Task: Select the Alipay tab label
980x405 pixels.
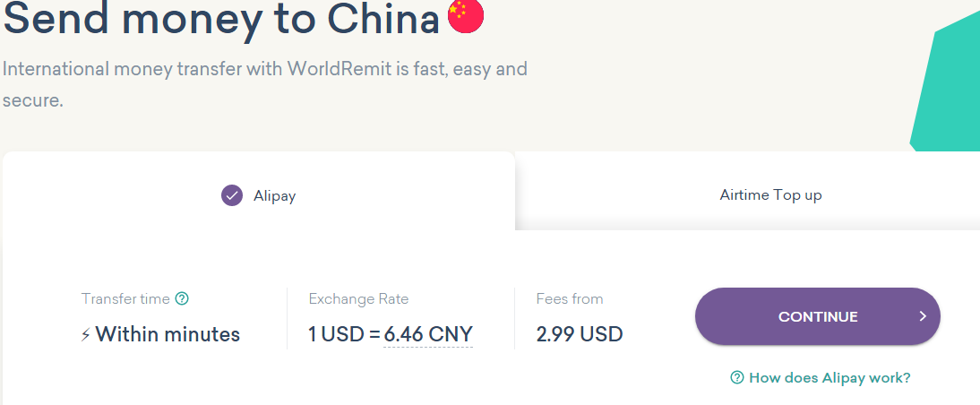Action: click(x=274, y=195)
